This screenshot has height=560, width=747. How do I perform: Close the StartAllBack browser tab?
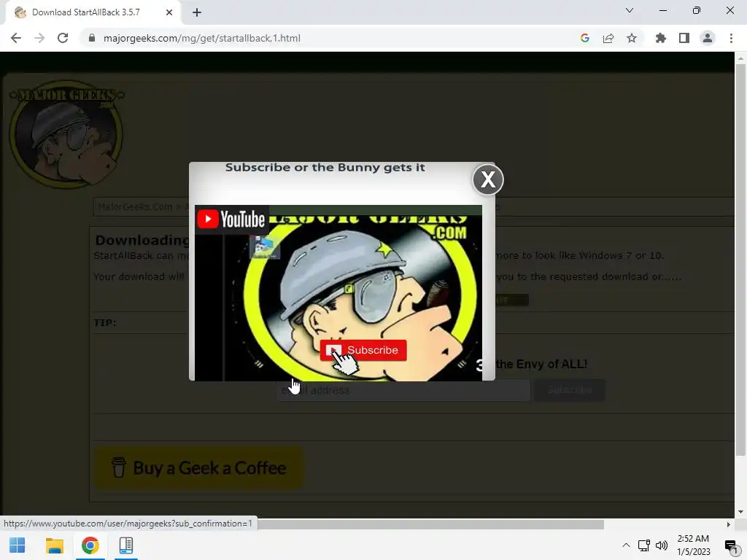click(169, 12)
